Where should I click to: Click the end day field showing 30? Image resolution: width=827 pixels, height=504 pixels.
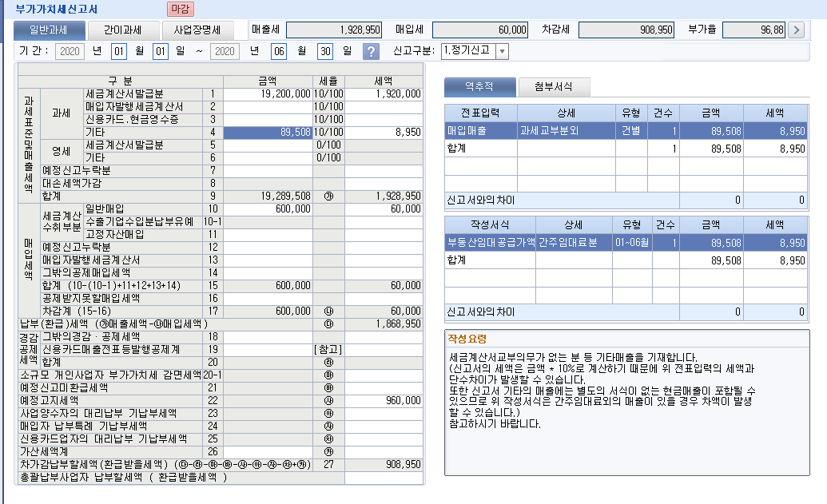(324, 52)
